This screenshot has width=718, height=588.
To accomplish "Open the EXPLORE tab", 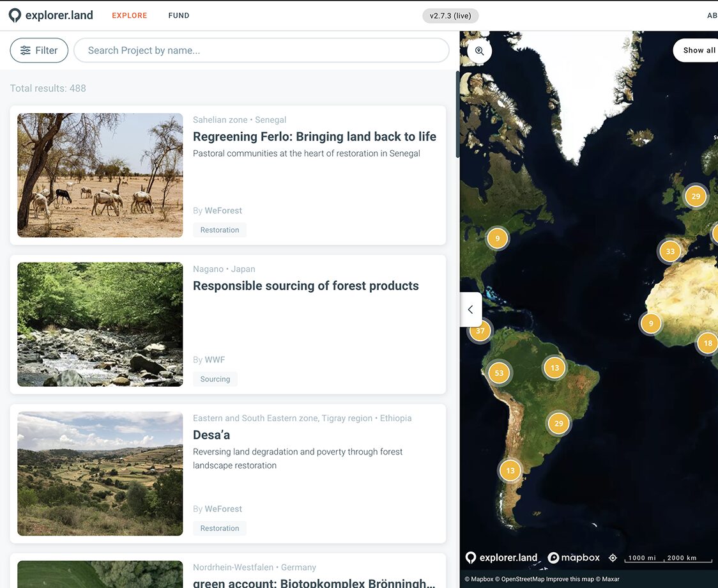I will coord(130,15).
